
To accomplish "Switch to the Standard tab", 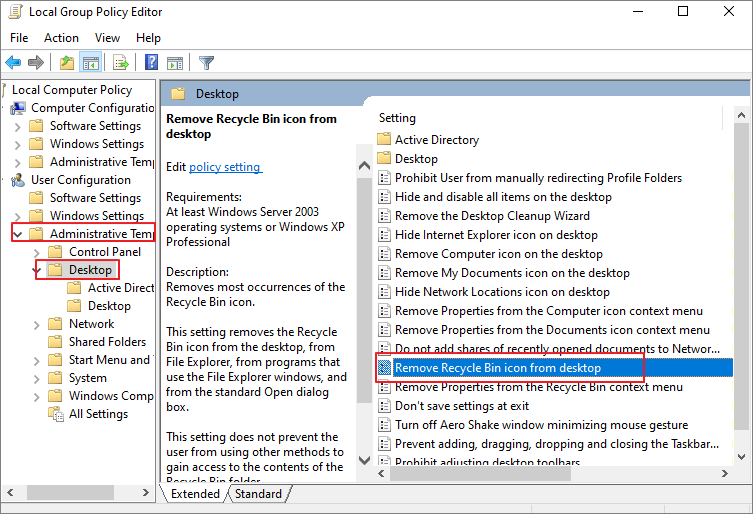I will (258, 494).
